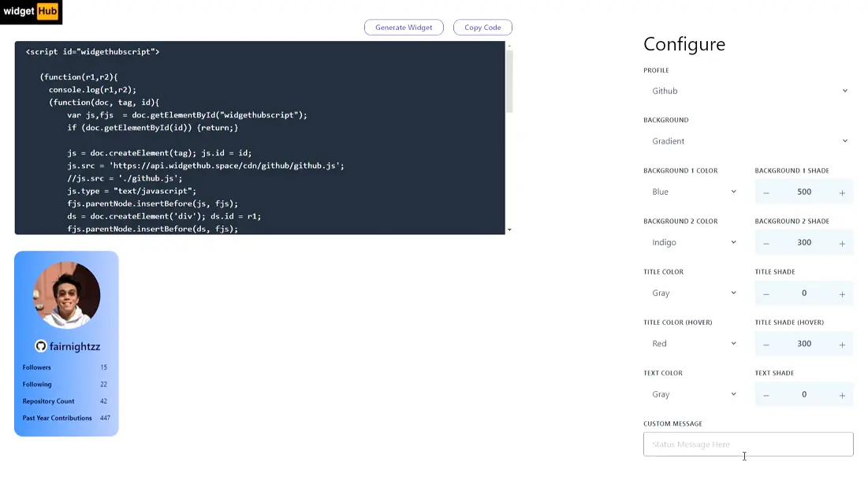Click the GitHub octocat icon beside fairnightzz
Screen dimensions: 868x485
pyautogui.click(x=40, y=346)
